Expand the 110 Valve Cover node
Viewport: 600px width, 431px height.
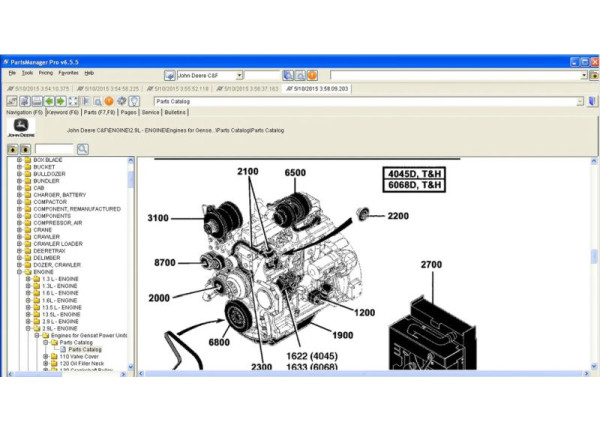(46, 356)
